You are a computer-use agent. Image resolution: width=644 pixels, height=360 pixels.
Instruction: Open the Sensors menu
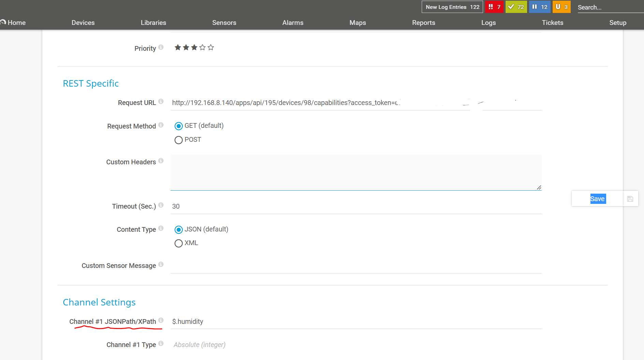pos(224,22)
